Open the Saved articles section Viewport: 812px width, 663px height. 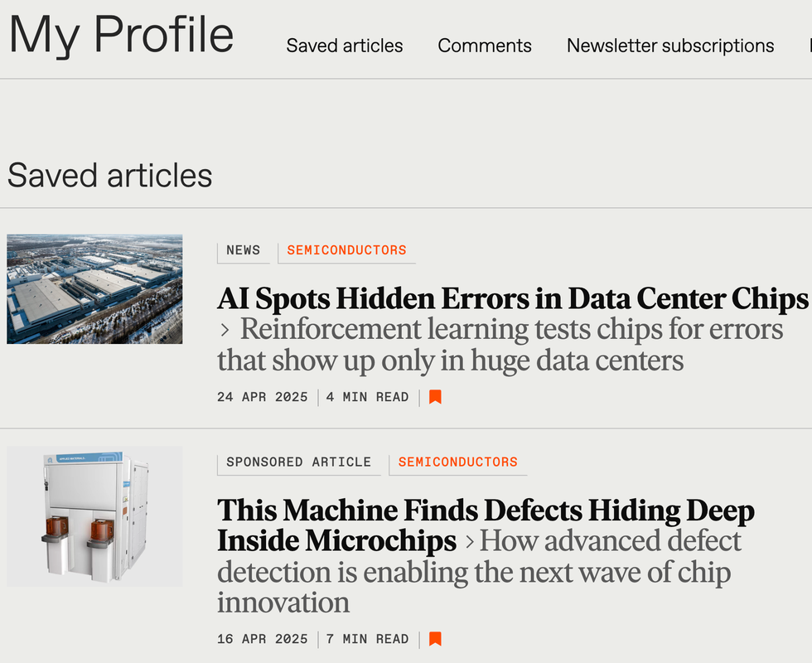pyautogui.click(x=345, y=46)
